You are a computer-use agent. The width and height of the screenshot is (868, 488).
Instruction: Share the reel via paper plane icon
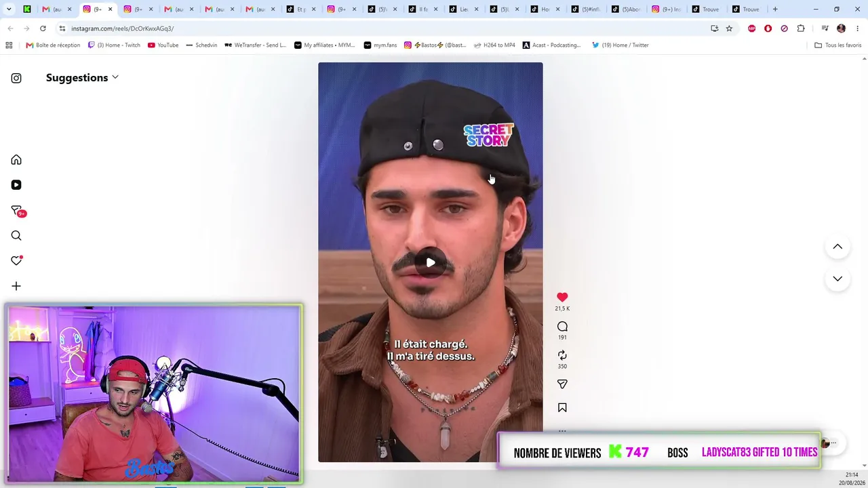pos(562,384)
